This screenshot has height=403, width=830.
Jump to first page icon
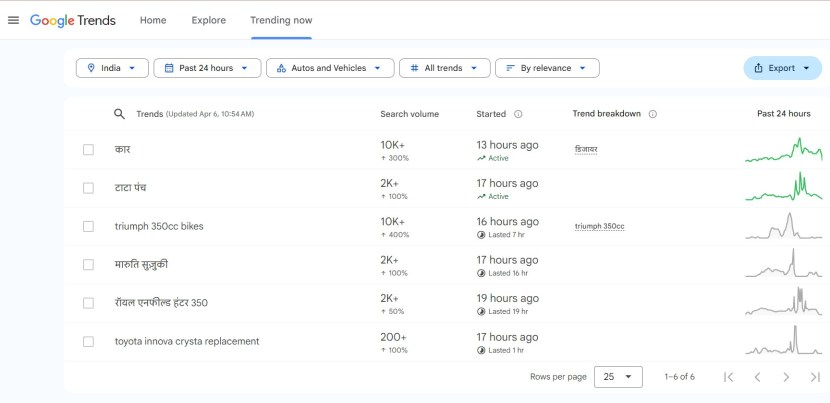728,377
